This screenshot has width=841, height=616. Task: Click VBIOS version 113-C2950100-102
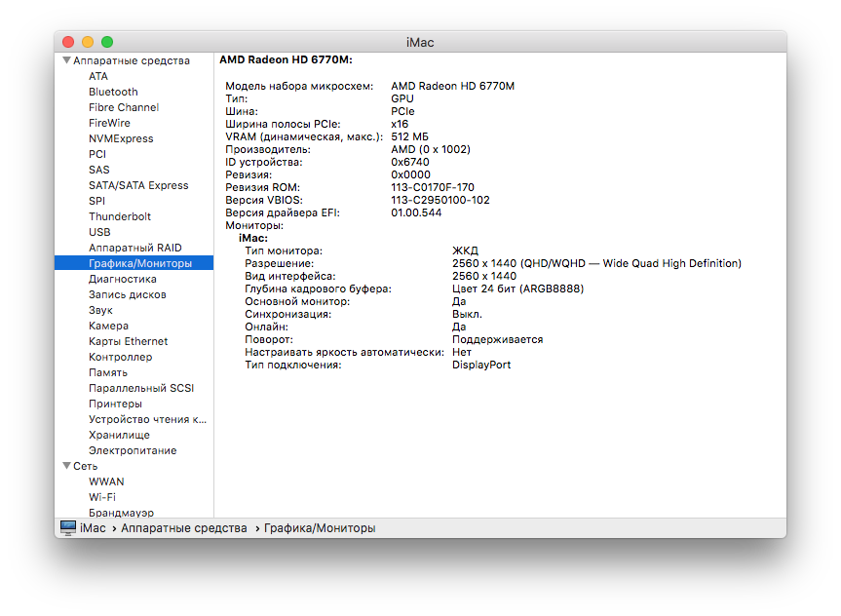pos(440,200)
